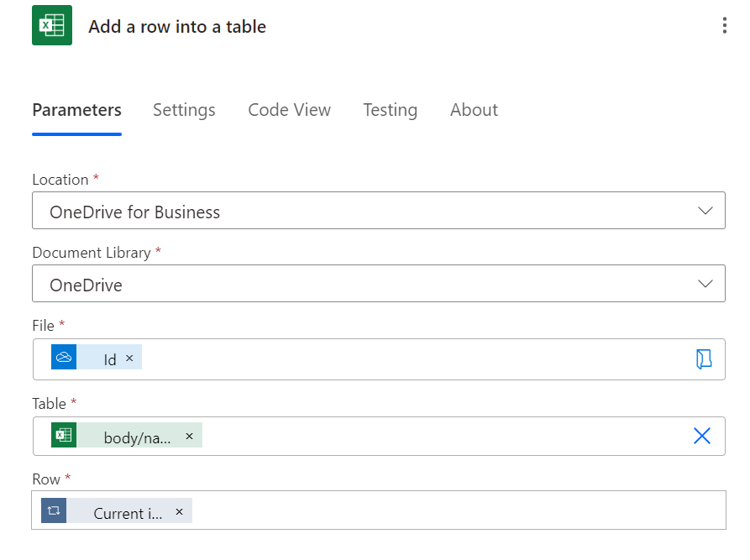
Task: Go to the Testing tab
Action: click(390, 110)
